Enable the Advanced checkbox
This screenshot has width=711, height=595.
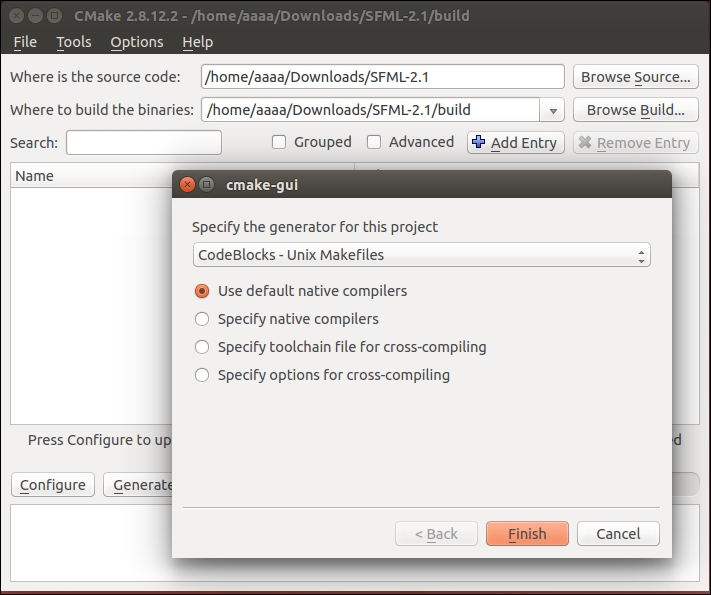tap(374, 142)
